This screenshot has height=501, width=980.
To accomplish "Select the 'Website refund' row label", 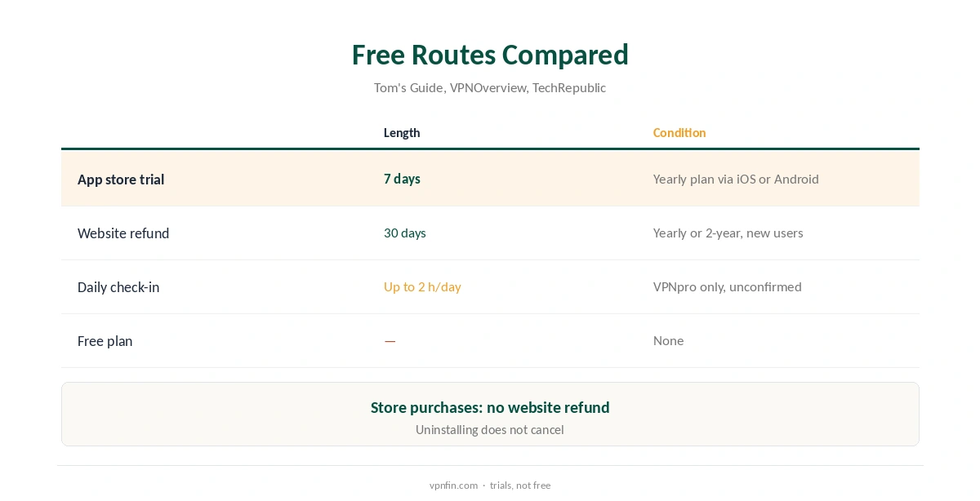I will pyautogui.click(x=123, y=233).
